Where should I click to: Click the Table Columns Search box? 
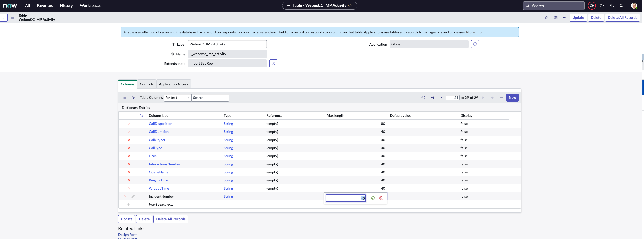pos(210,98)
